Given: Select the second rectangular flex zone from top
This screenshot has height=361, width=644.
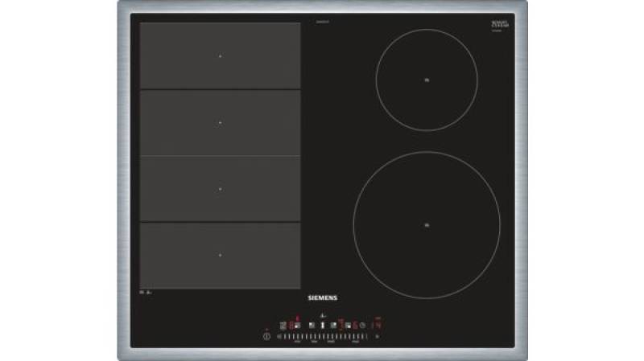Looking at the screenshot, I should pos(220,123).
